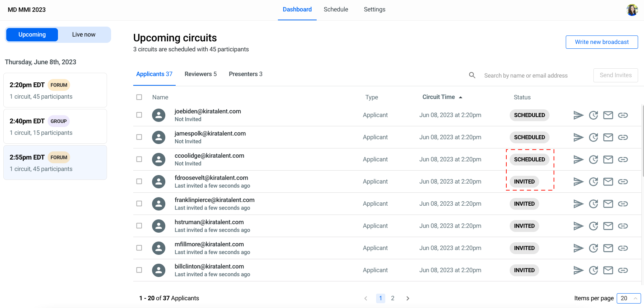Click send invite icon for joebiden row
The image size is (644, 308).
pos(578,115)
